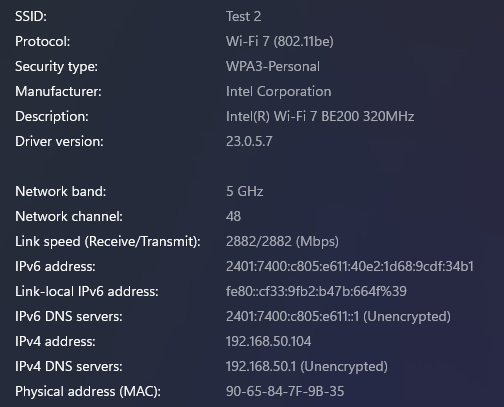Click the Intel(R) Wi-Fi 7 BE200 320MHz description
Image resolution: width=504 pixels, height=407 pixels.
(x=320, y=116)
